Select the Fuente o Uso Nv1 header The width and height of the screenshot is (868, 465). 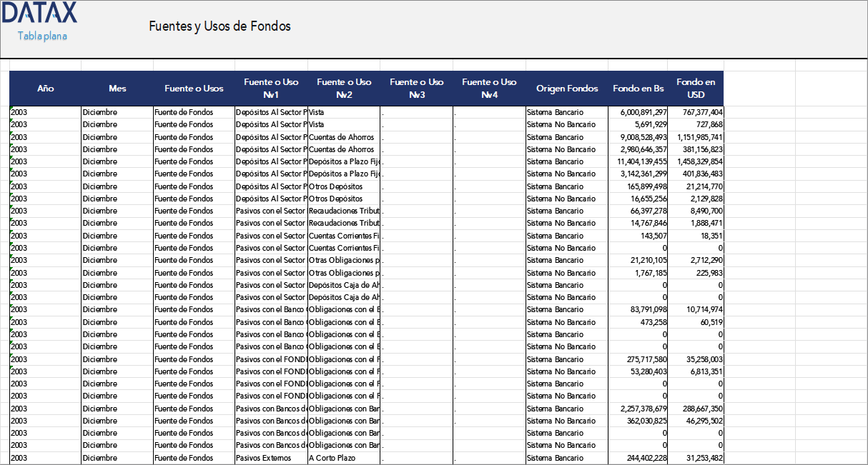tap(271, 87)
